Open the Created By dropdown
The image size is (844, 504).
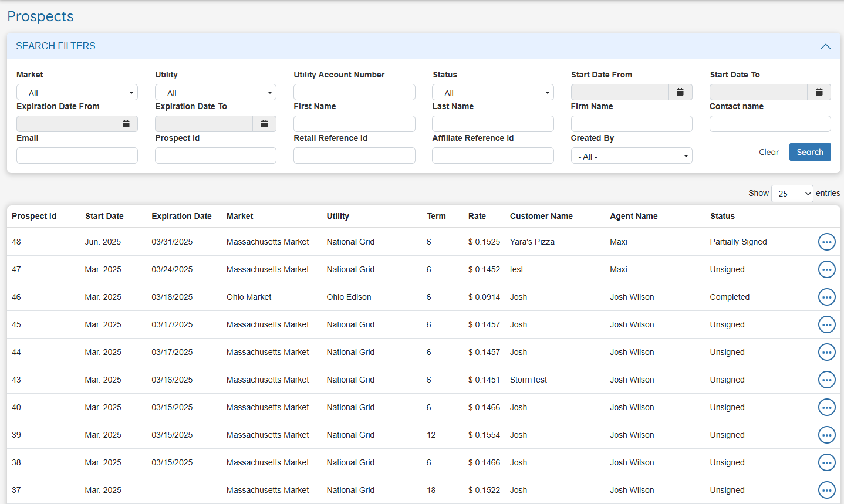[632, 155]
